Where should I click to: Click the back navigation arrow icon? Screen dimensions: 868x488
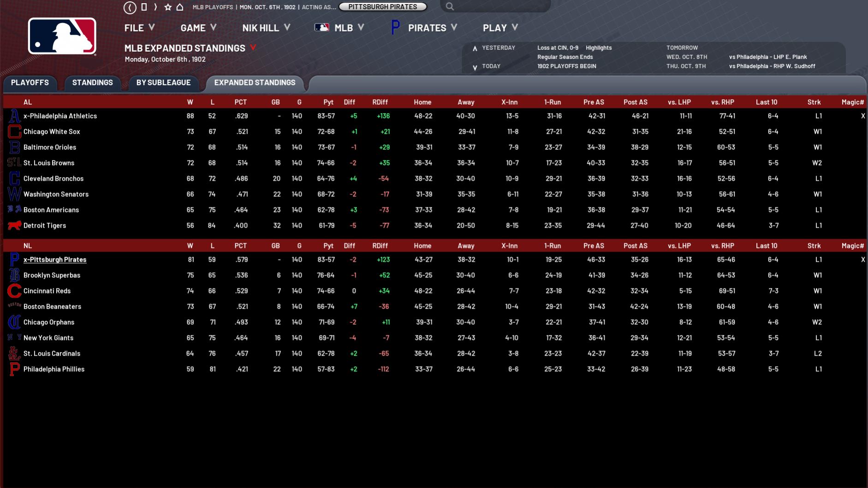130,7
